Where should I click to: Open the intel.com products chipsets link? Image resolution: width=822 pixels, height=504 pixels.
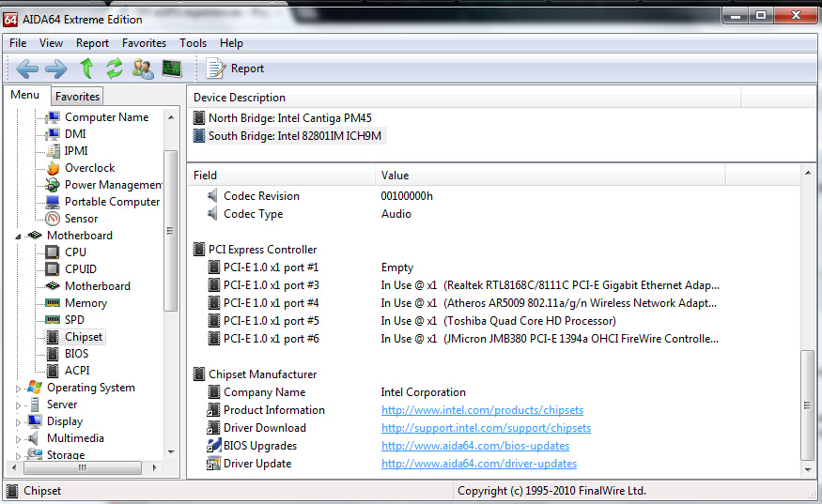tap(482, 410)
